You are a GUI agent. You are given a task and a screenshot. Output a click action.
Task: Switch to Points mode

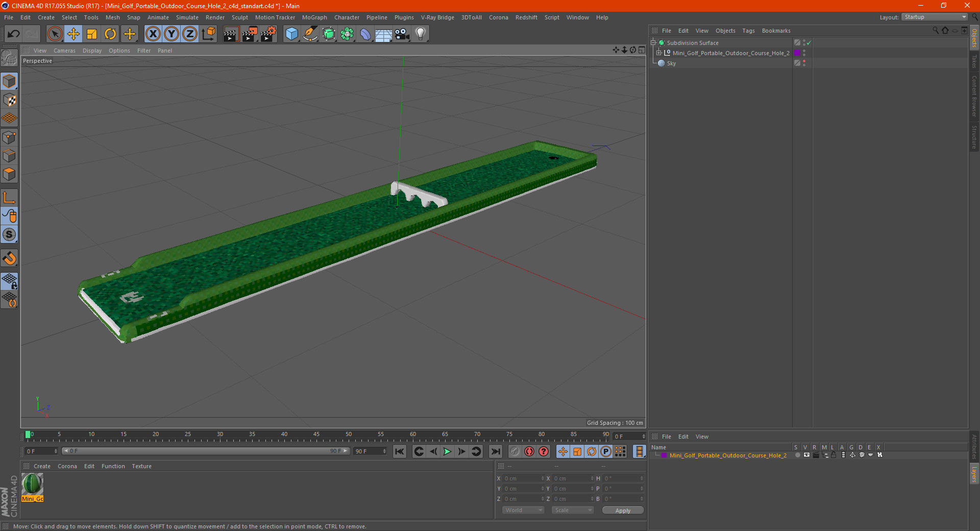[9, 137]
